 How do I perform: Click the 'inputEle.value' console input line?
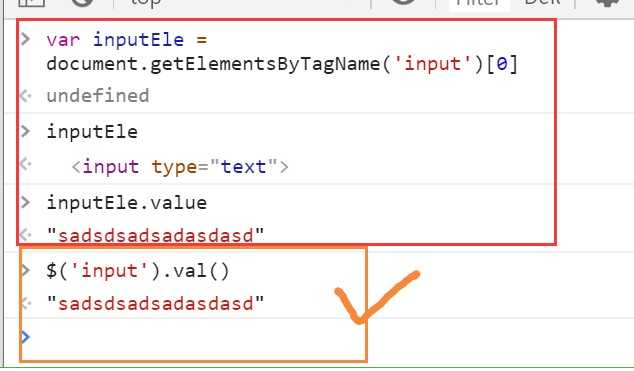[x=127, y=202]
